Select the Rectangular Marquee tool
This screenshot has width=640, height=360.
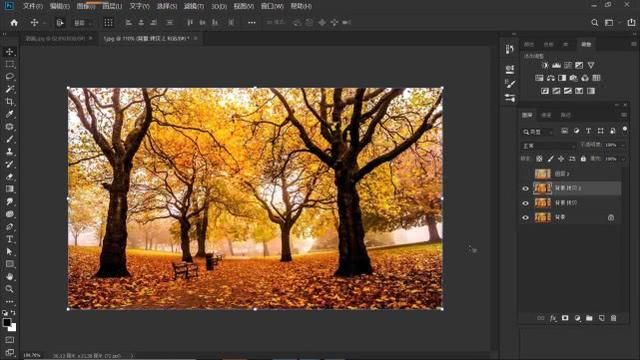[10, 64]
